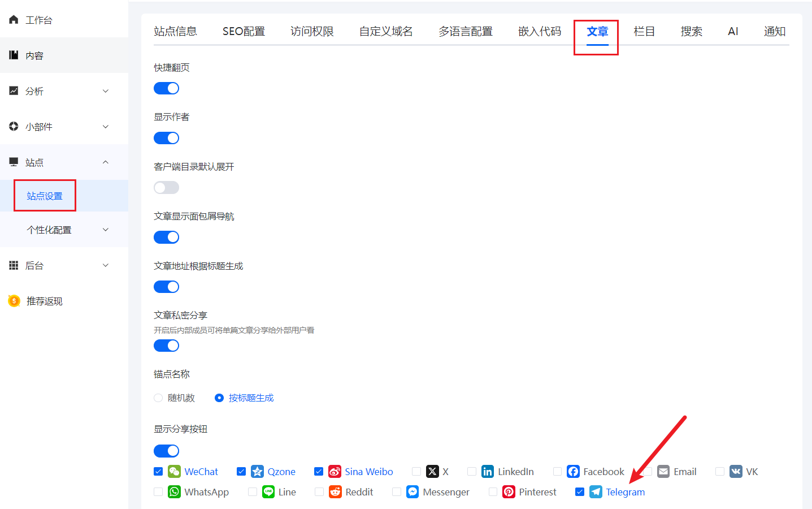This screenshot has width=812, height=509.
Task: Collapse the 站点 menu chevron
Action: 106,162
